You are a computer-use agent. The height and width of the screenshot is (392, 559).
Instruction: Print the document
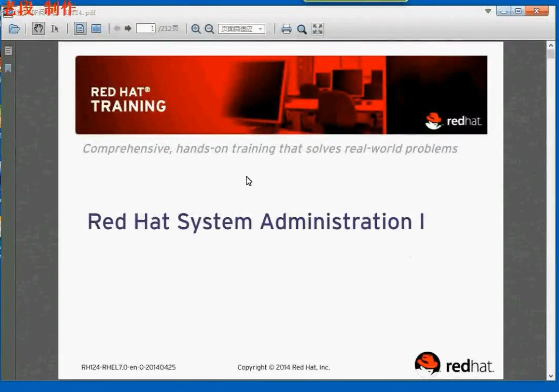(286, 29)
